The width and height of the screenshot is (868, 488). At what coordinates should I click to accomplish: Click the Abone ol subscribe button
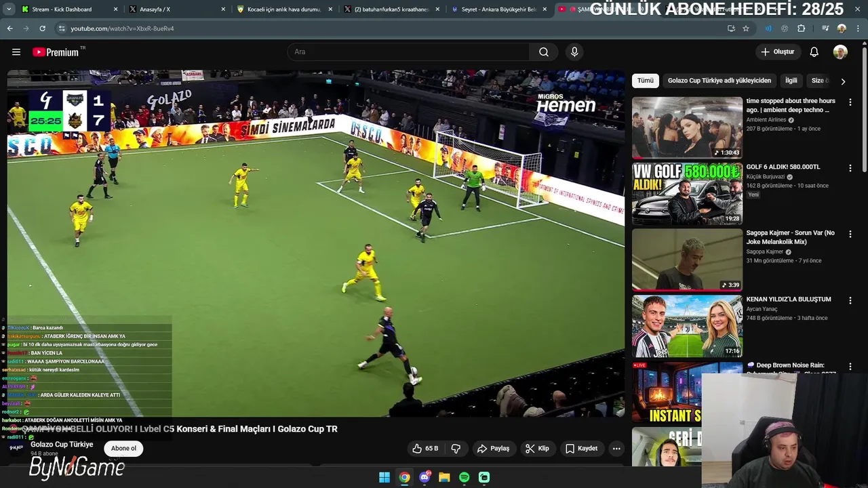[x=123, y=449]
